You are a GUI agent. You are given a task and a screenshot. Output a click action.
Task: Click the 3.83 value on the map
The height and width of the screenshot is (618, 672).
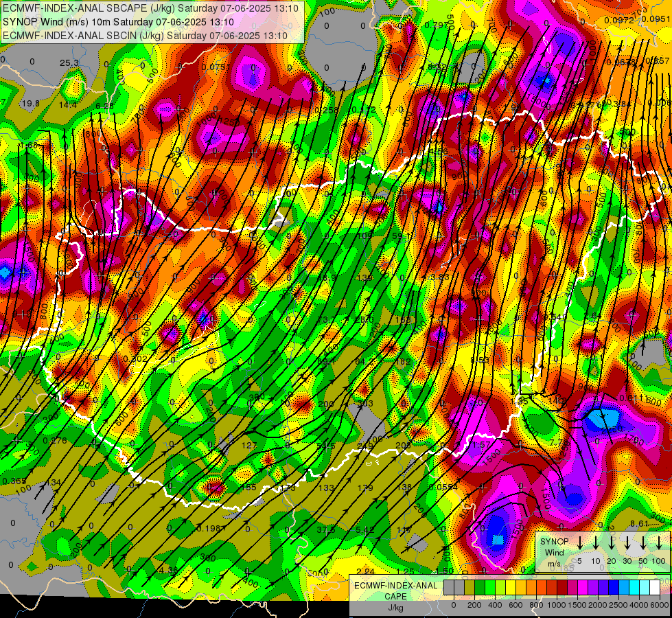click(x=441, y=277)
